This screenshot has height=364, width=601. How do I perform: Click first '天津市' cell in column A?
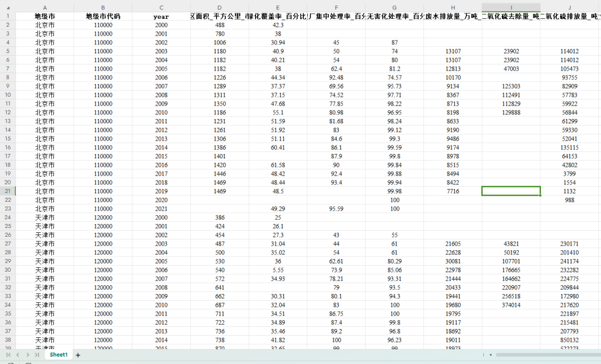[x=45, y=217]
